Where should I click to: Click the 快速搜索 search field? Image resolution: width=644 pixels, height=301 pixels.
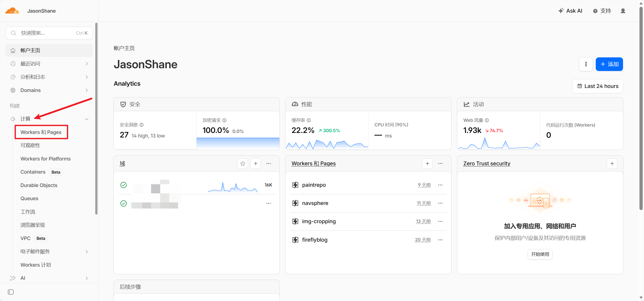point(49,33)
